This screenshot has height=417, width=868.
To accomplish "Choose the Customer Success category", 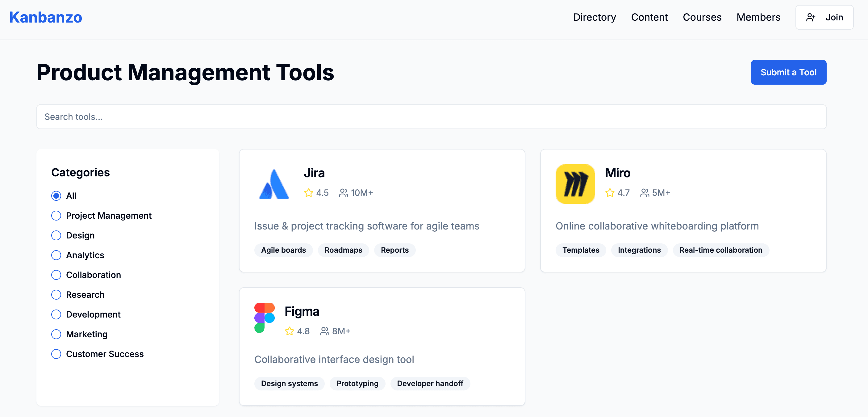I will click(56, 354).
